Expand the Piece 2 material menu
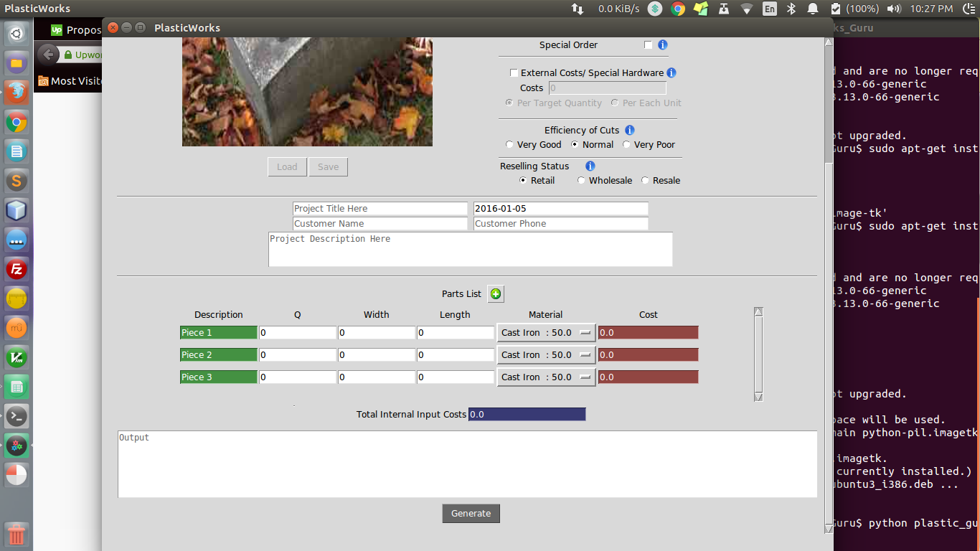980x551 pixels. (x=546, y=355)
